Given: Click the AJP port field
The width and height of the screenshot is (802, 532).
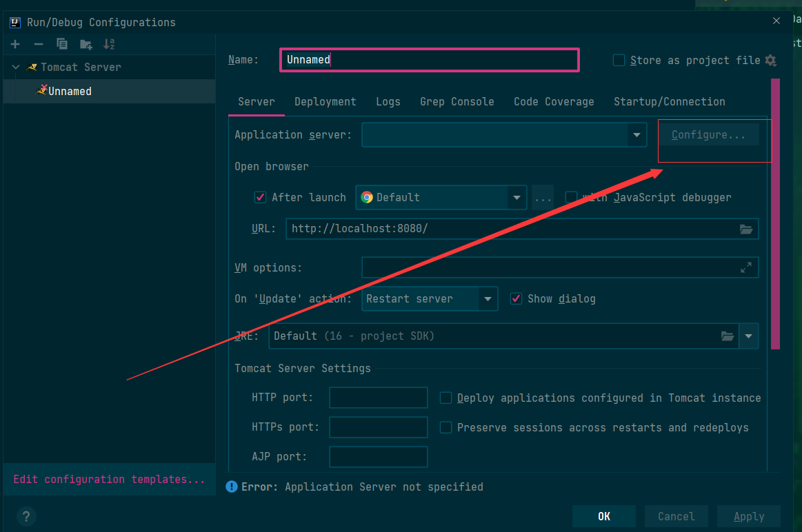Looking at the screenshot, I should pos(379,456).
